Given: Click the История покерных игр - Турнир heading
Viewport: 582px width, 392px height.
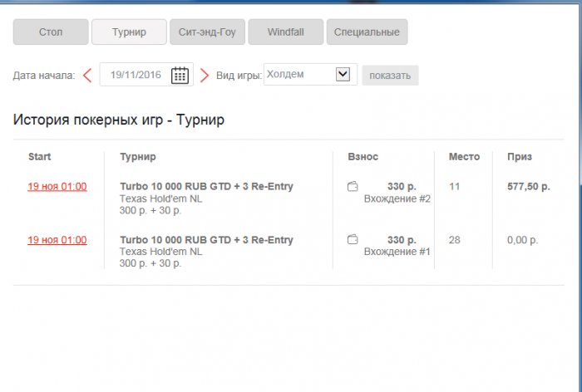Looking at the screenshot, I should coord(119,120).
